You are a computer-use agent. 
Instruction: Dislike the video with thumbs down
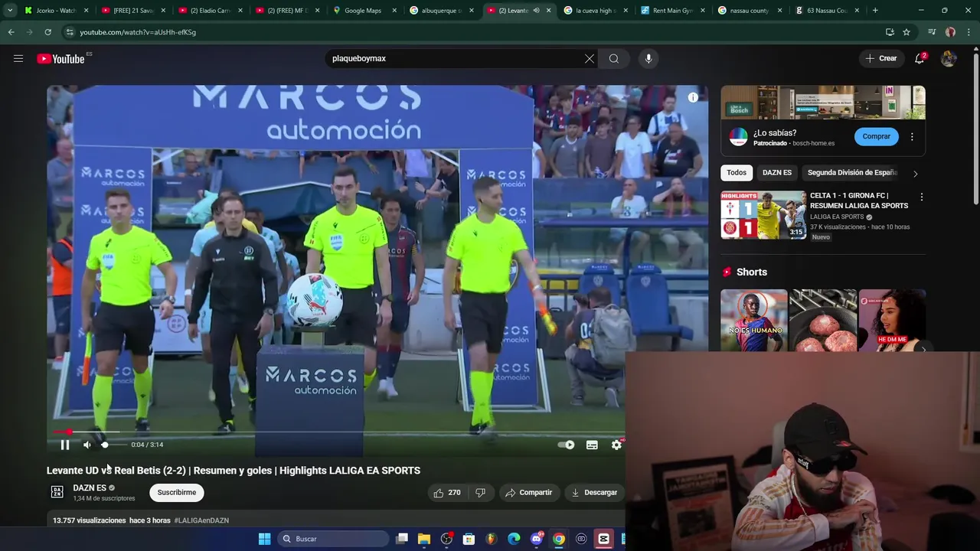(x=481, y=493)
